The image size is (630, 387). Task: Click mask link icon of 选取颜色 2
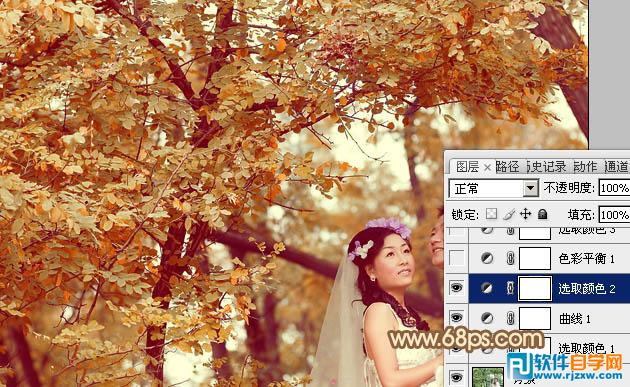click(x=510, y=288)
